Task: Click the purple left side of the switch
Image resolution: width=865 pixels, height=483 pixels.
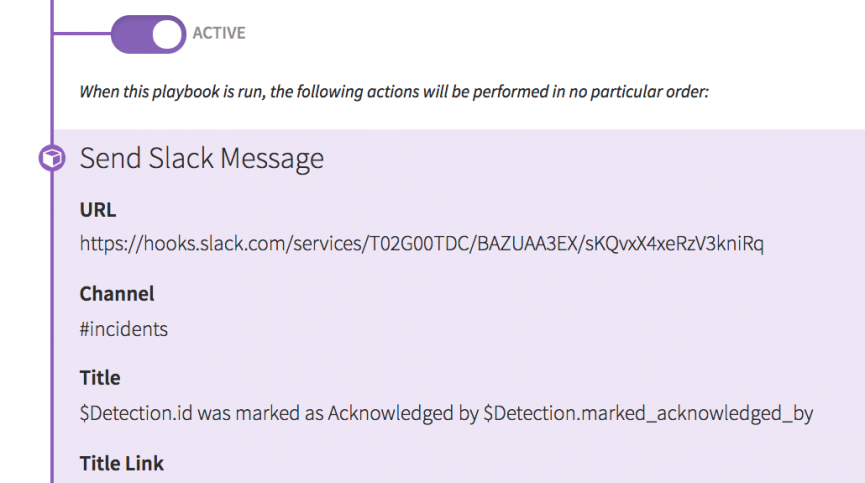Action: click(130, 33)
